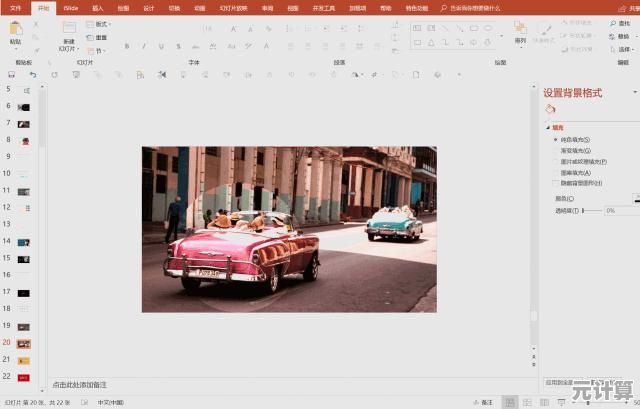This screenshot has height=409, width=640.
Task: Toggle Bold text formatting
Action: (x=128, y=46)
